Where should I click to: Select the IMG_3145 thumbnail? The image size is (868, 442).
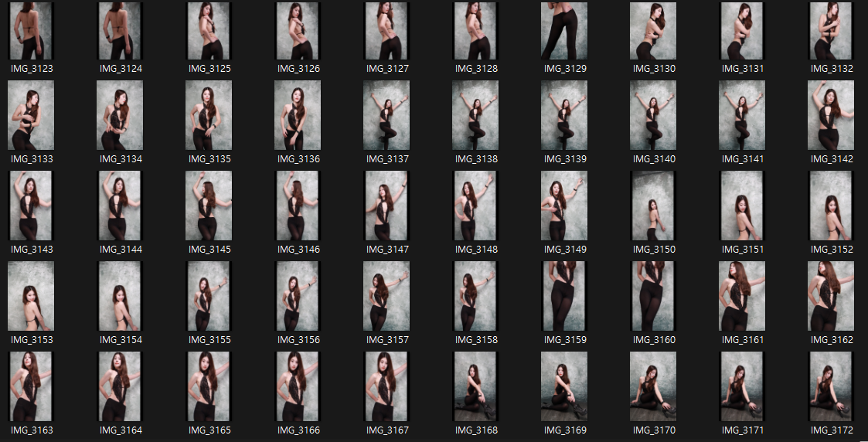click(x=209, y=206)
